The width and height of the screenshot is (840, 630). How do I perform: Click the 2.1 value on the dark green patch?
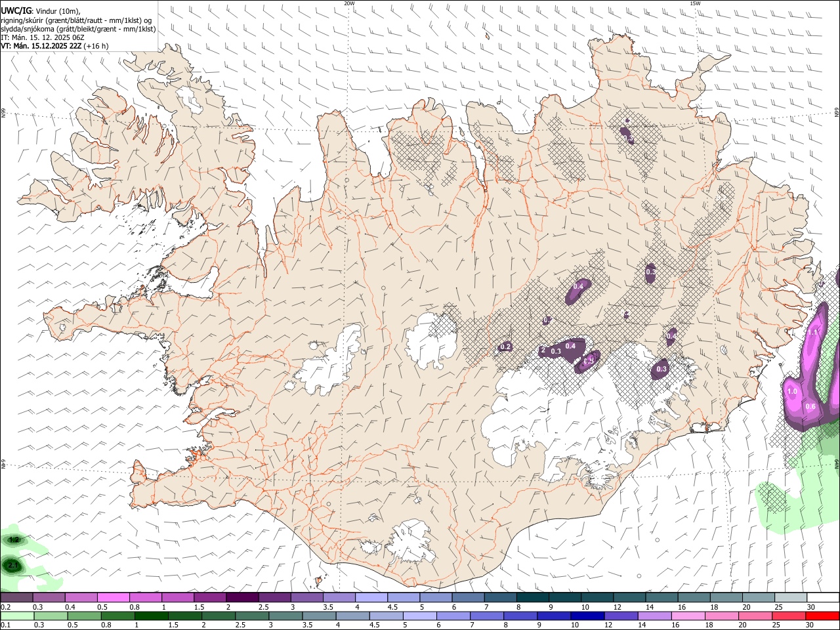pyautogui.click(x=13, y=564)
